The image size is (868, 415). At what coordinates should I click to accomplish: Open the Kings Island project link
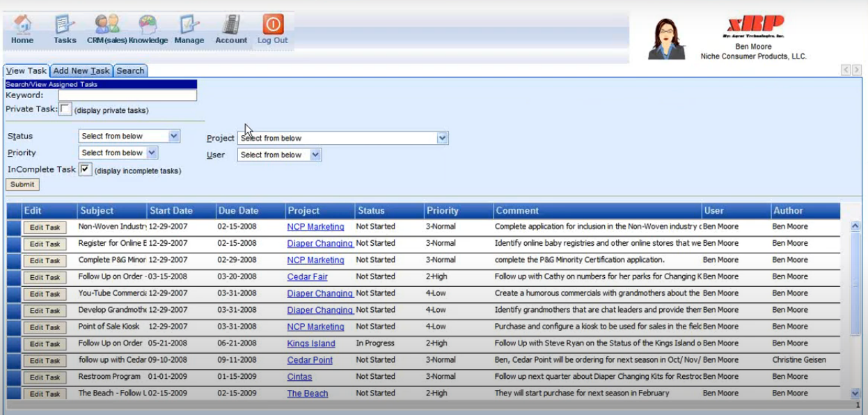[x=311, y=344]
